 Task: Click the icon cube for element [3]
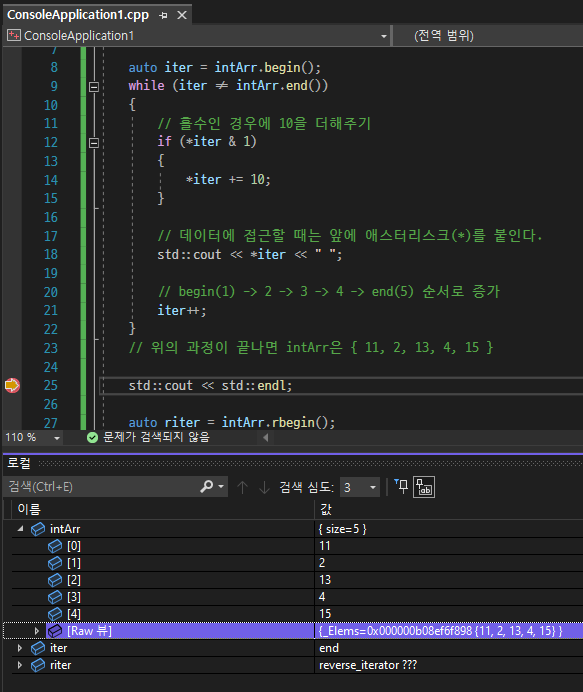pos(55,597)
